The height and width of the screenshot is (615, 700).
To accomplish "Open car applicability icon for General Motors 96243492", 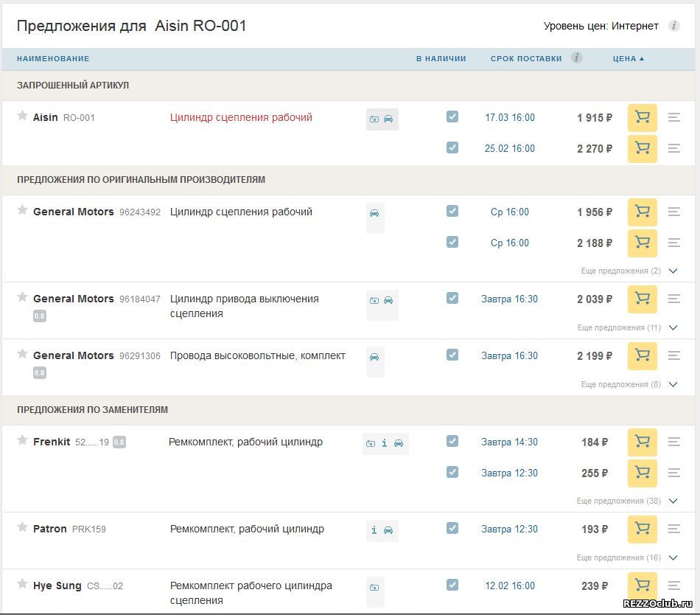I will 374,213.
